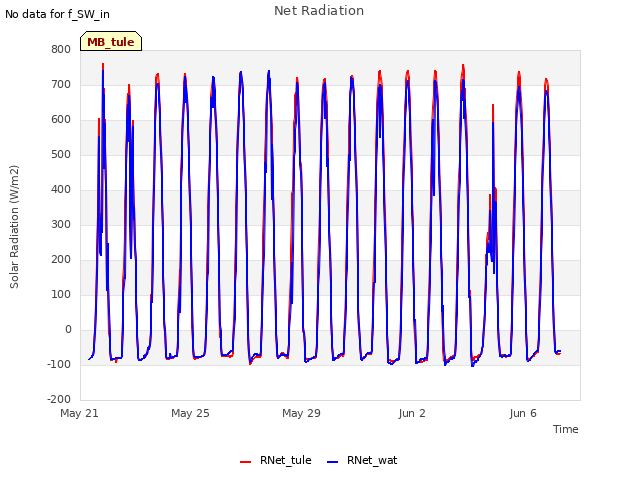Click the 200 y-axis tick label
The image size is (640, 480).
coord(61,260)
